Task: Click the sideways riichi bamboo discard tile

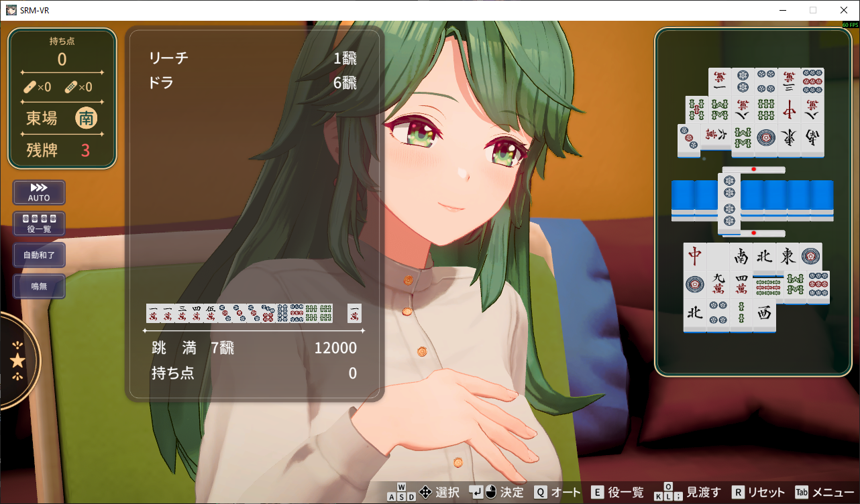Action: point(768,289)
